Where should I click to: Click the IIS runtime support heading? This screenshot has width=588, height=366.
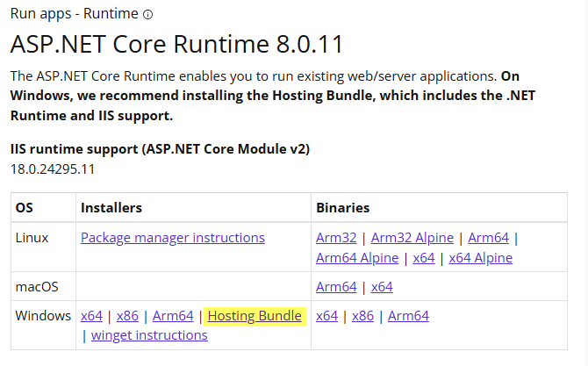click(160, 149)
